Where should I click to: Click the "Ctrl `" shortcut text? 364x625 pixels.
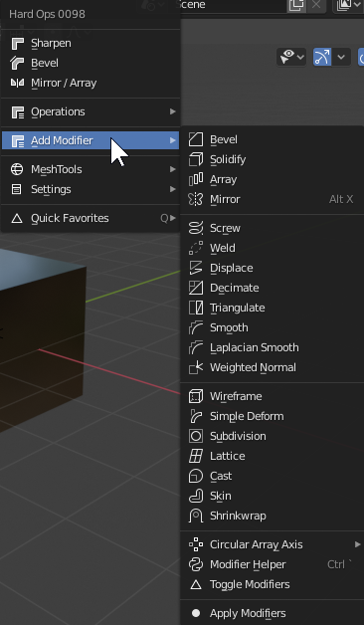coord(340,564)
